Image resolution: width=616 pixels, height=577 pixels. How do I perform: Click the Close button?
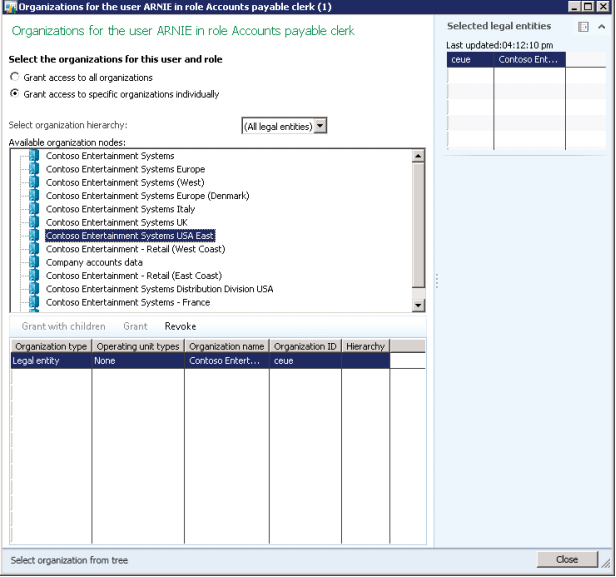(567, 559)
